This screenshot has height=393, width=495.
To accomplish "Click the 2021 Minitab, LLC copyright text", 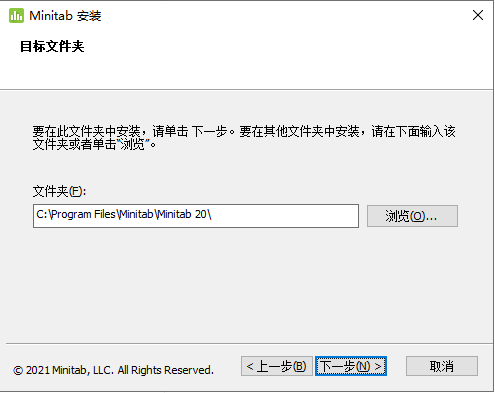I will pyautogui.click(x=113, y=370).
